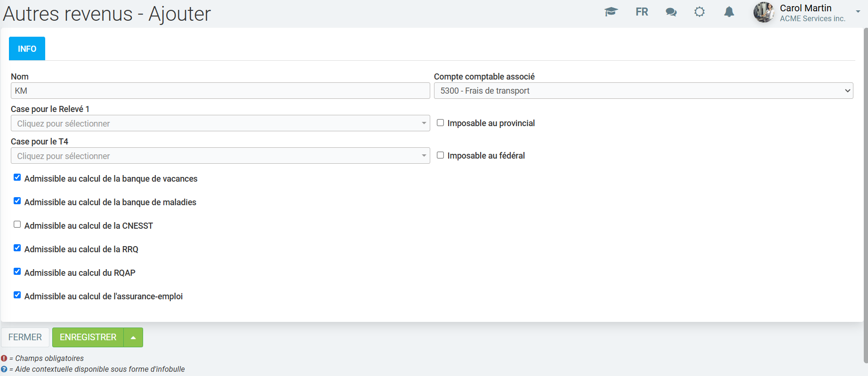Open the Case pour le Relevé 1 dropdown
The image size is (868, 376).
(x=220, y=123)
